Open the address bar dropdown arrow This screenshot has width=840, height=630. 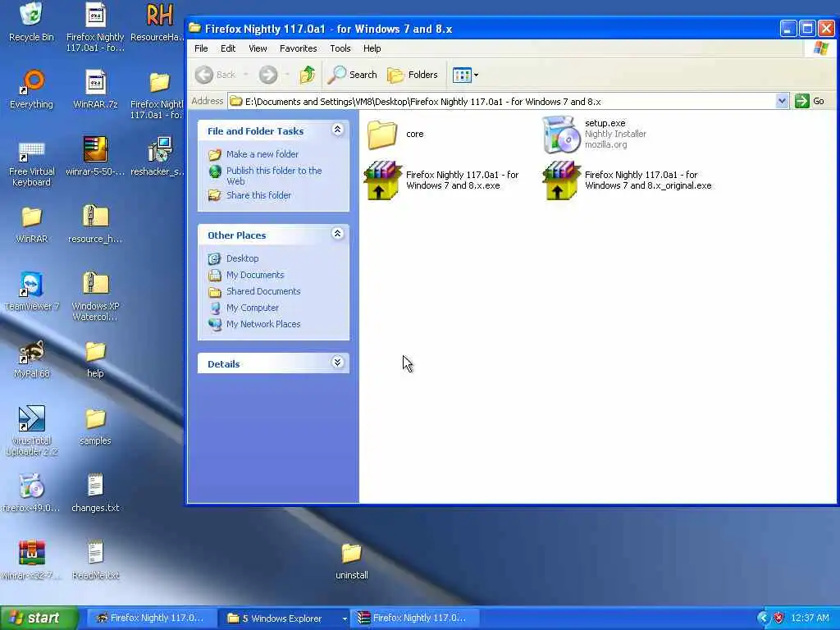pos(782,101)
